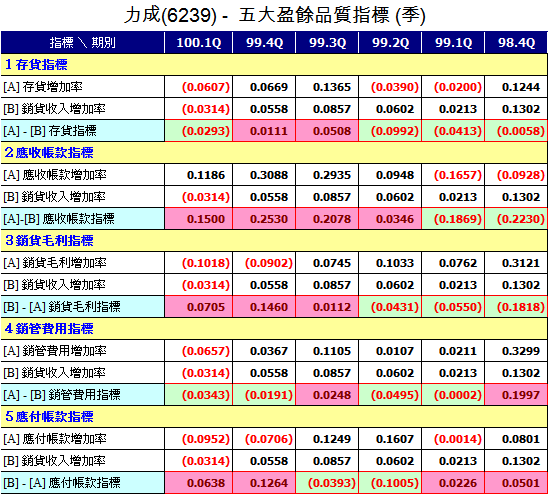Select the value 0.1607
Image resolution: width=549 pixels, height=495 pixels.
(395, 439)
